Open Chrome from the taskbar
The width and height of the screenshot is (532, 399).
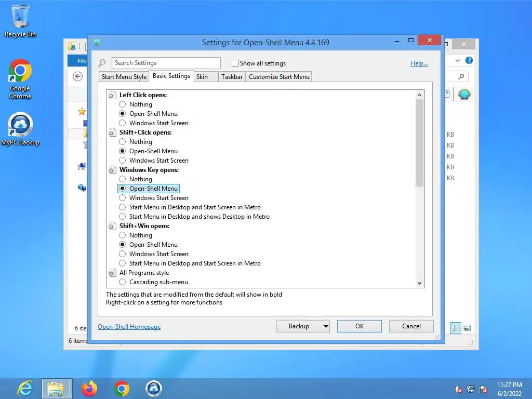[x=122, y=389]
